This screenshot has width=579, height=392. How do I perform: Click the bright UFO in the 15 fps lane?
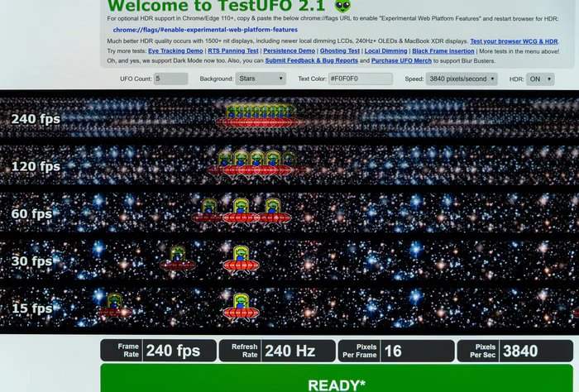click(241, 307)
